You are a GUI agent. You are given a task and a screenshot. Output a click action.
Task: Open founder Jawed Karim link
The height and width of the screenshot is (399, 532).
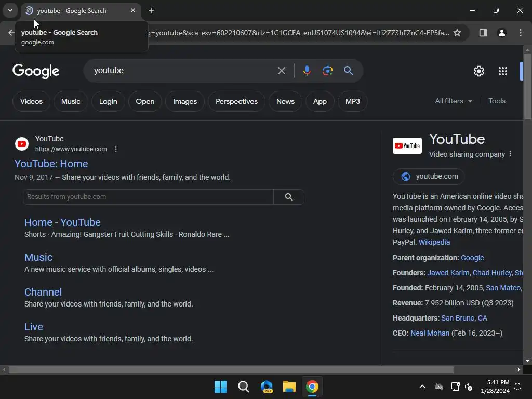pyautogui.click(x=448, y=273)
